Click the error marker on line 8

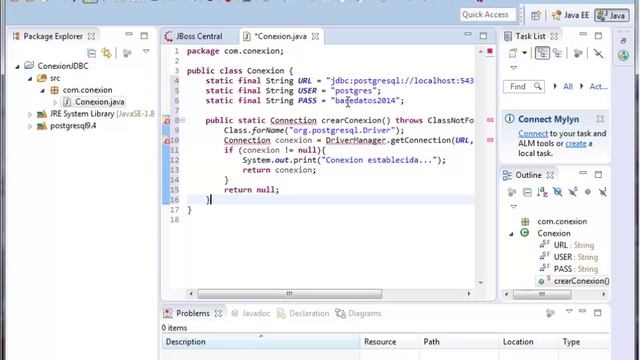(167, 120)
